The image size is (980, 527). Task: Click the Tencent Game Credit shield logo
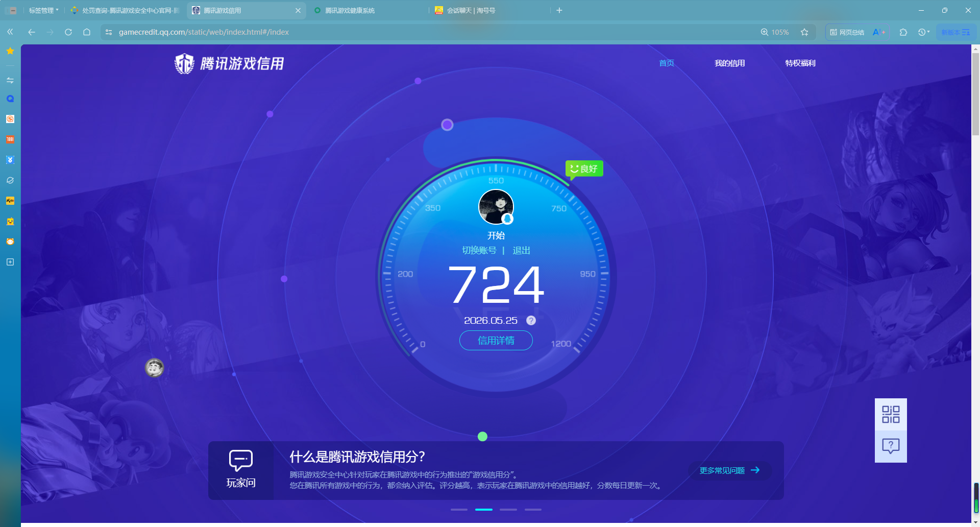[x=184, y=64]
